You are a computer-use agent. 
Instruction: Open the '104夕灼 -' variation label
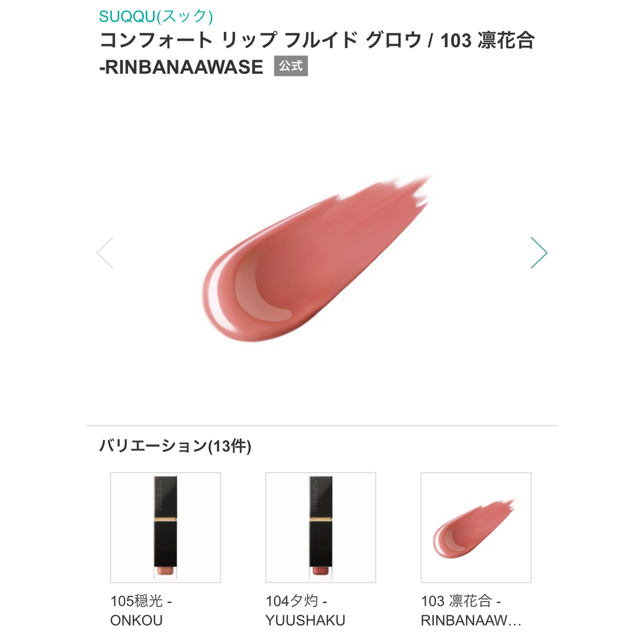tap(296, 601)
